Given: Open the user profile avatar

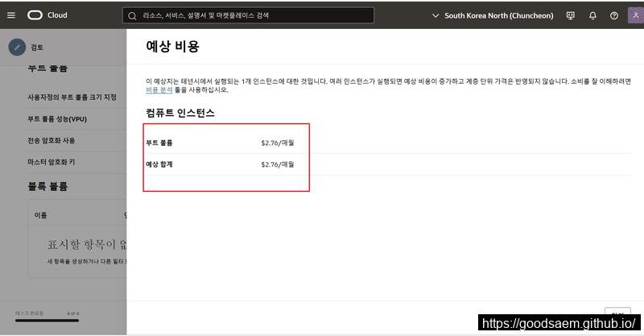Looking at the screenshot, I should tap(636, 15).
